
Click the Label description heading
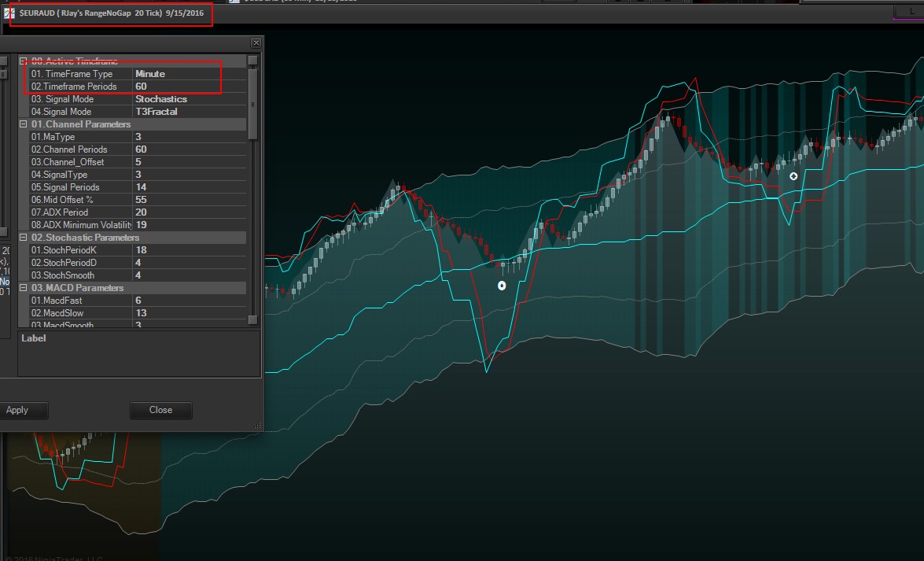point(34,338)
